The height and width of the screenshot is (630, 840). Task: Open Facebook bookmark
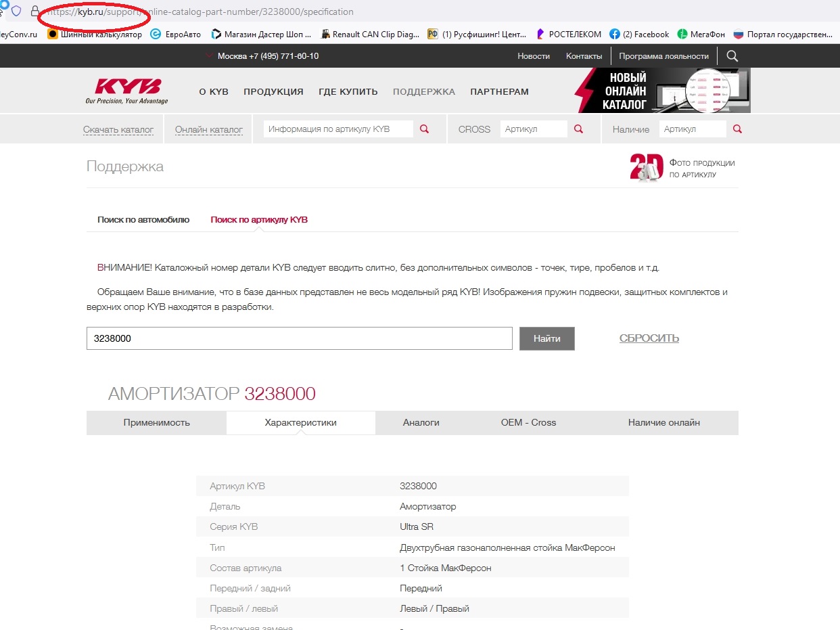[x=639, y=34]
